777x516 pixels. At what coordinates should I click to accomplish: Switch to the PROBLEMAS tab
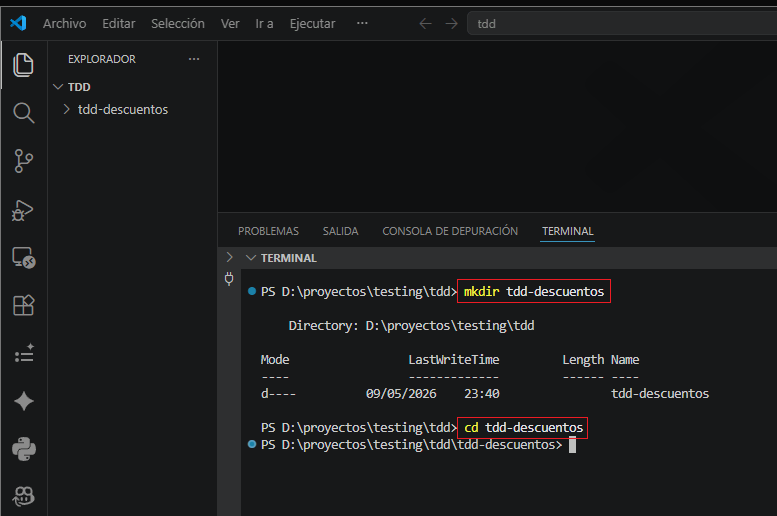[268, 231]
